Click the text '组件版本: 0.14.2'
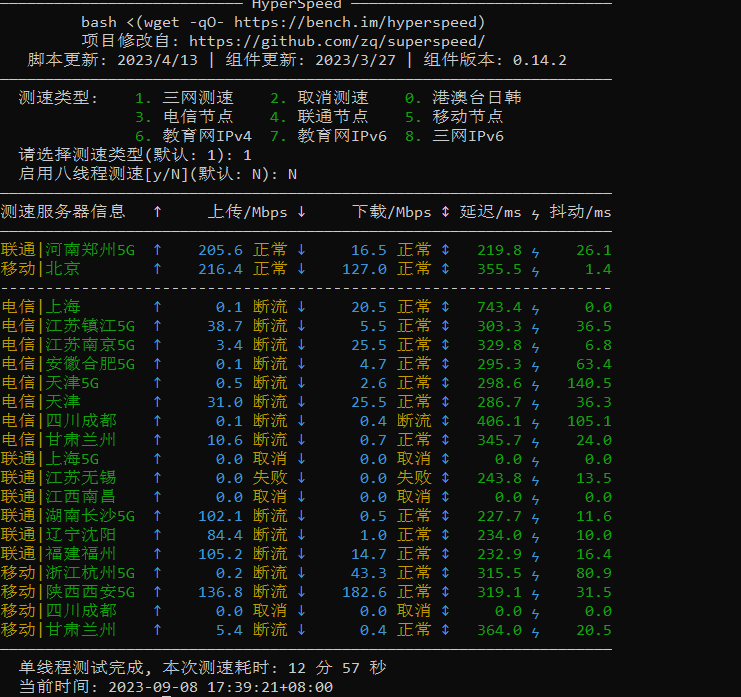The height and width of the screenshot is (697, 741). coord(495,60)
